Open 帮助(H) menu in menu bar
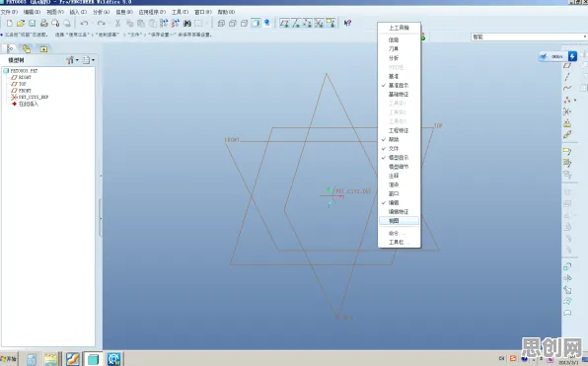The height and width of the screenshot is (366, 588). [x=226, y=12]
